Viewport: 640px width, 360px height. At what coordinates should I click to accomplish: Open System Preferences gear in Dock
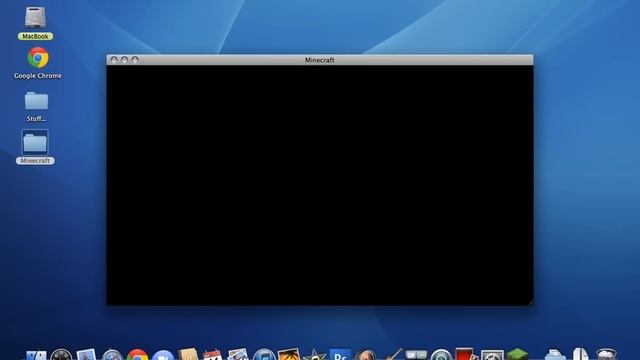coord(492,355)
